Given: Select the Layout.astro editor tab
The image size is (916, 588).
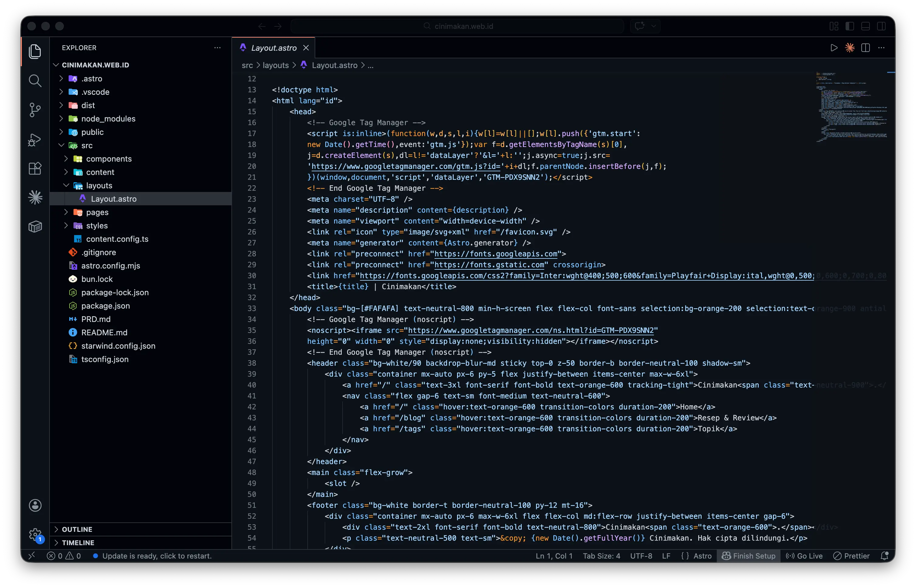Looking at the screenshot, I should tap(273, 48).
